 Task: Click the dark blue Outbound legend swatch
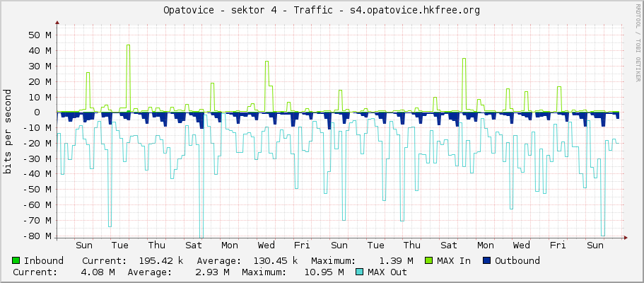tap(486, 261)
